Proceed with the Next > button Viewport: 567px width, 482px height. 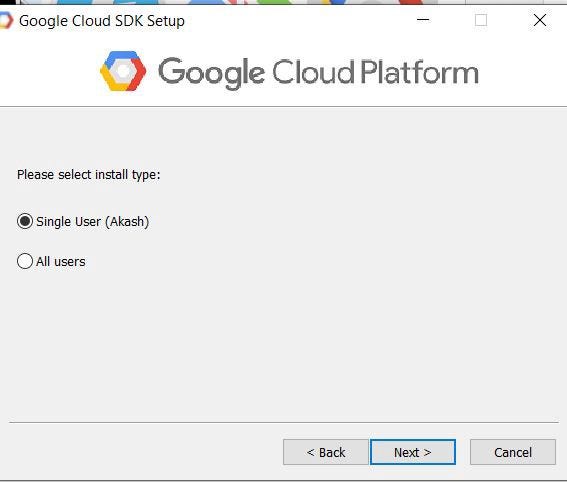point(413,452)
